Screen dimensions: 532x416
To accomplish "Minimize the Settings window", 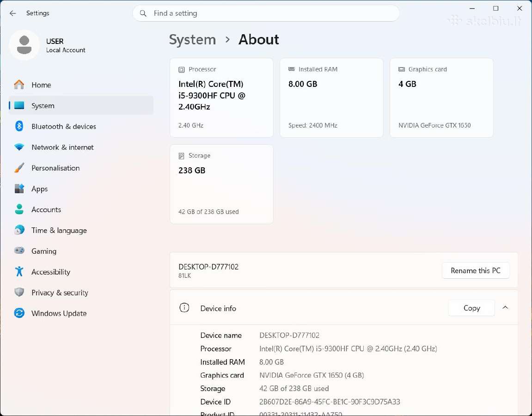I will pos(472,8).
